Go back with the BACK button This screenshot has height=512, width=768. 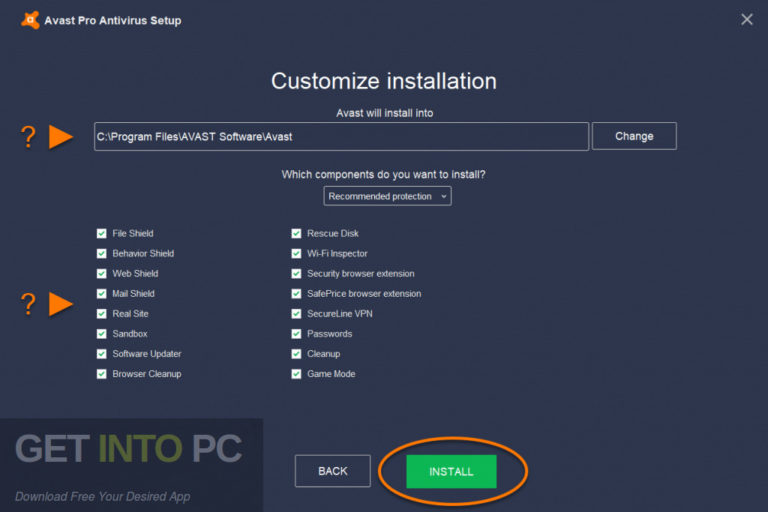(333, 471)
